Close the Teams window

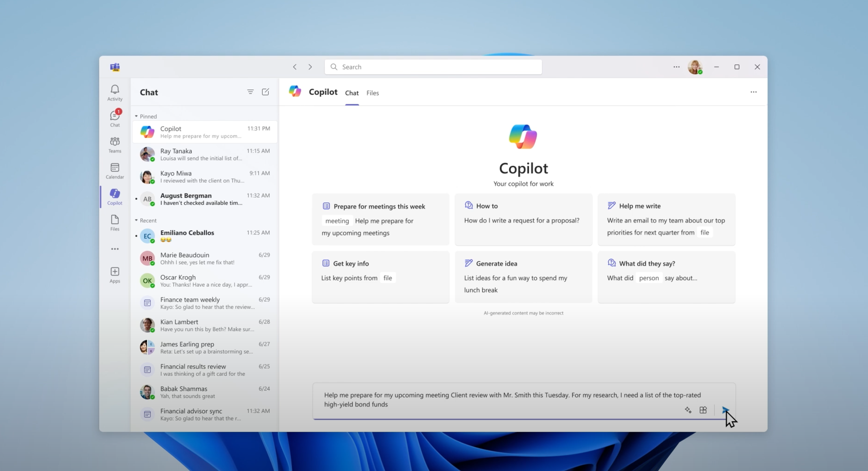point(757,67)
